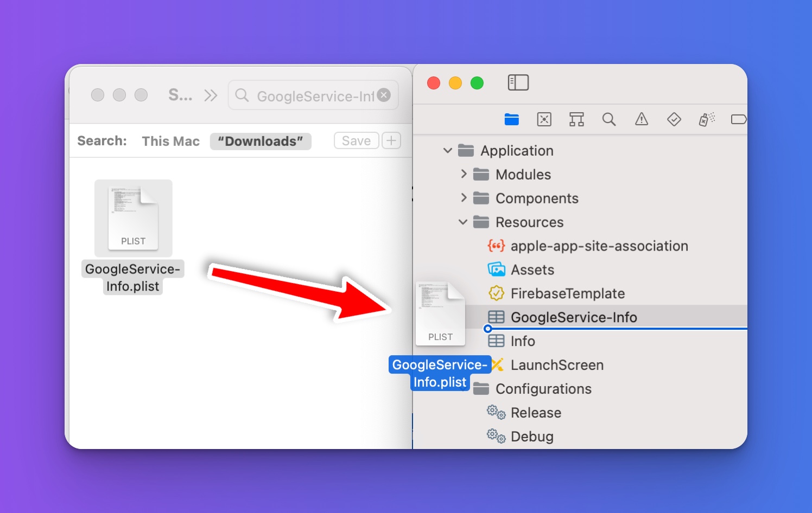Expand the Modules folder chevron
812x513 pixels.
[x=464, y=174]
